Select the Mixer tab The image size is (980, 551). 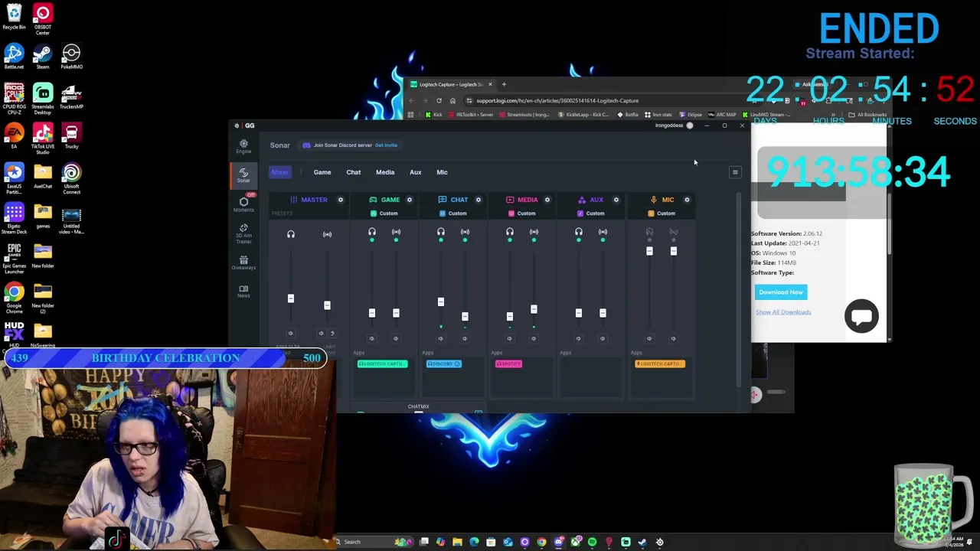[x=280, y=172]
